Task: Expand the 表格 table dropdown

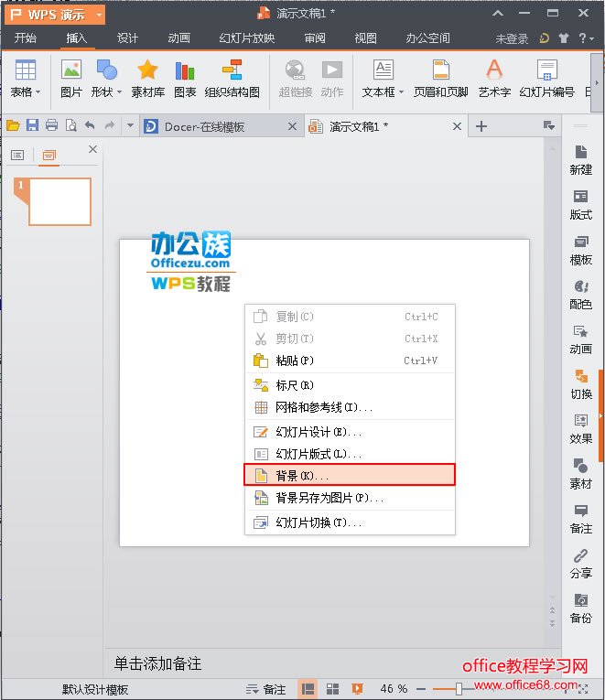Action: tap(25, 92)
